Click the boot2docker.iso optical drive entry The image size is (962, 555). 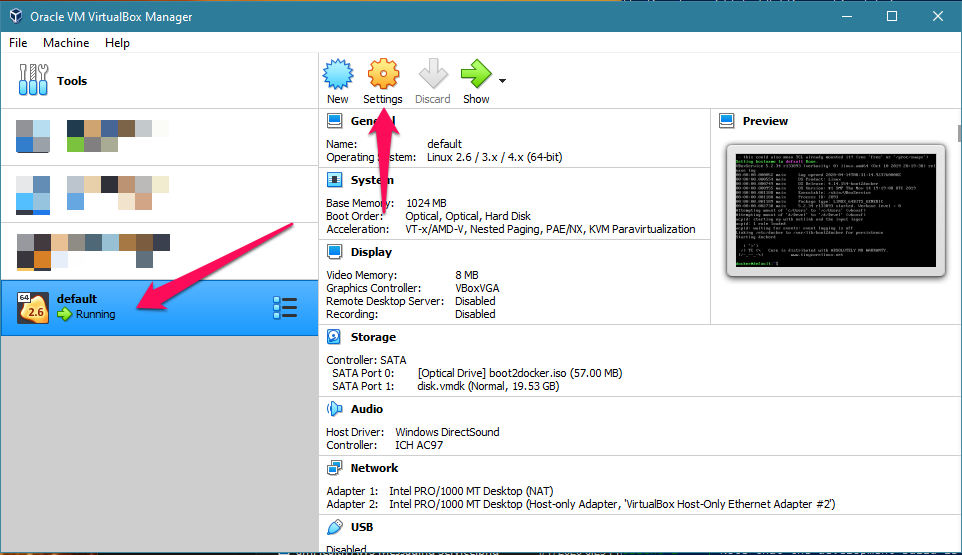520,373
